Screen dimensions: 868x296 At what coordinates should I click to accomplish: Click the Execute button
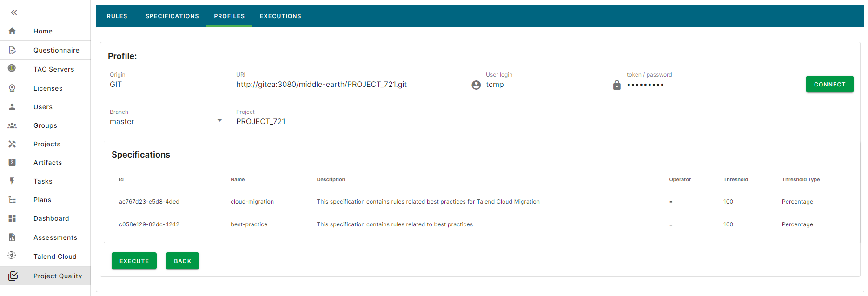point(134,261)
